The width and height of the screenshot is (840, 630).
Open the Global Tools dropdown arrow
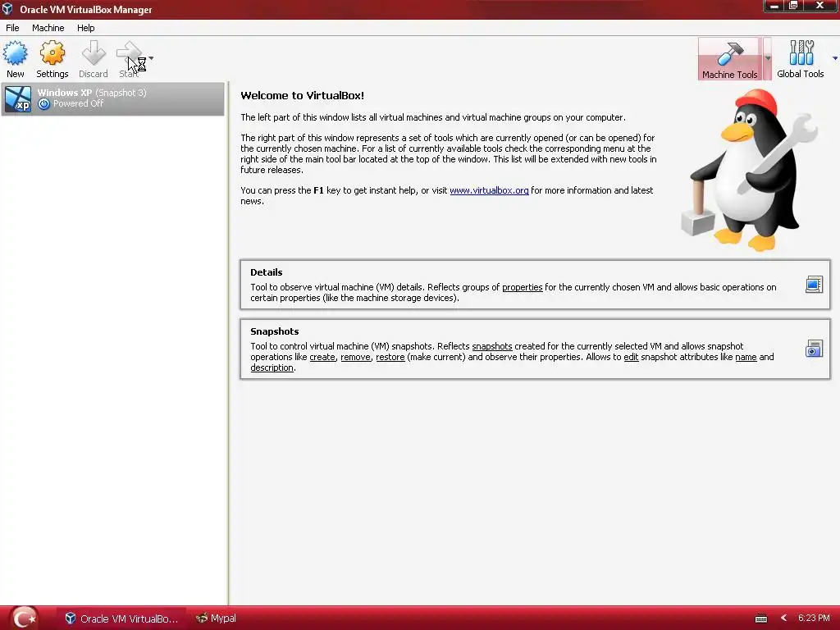pos(834,58)
